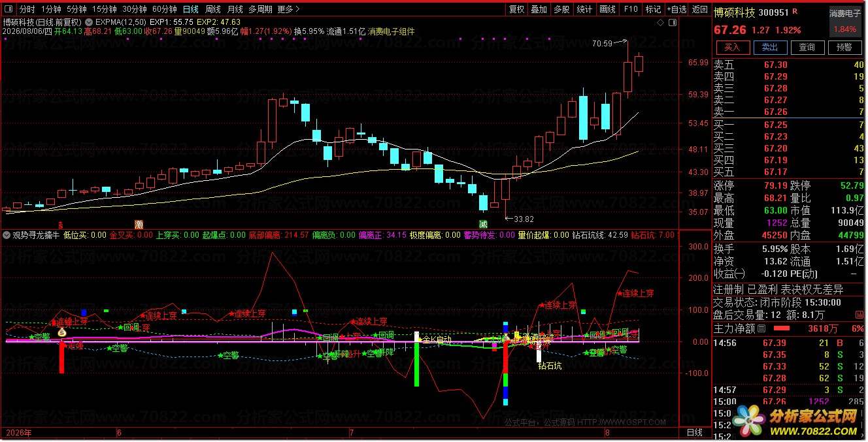
Task: Click the 返回 button
Action: point(700,9)
